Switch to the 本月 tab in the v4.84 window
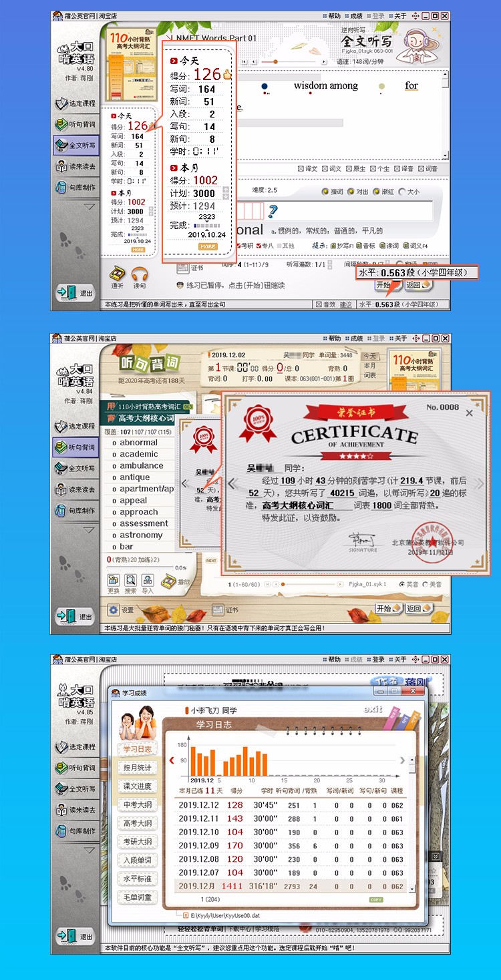Viewport: 501px width, 980px height. click(x=369, y=366)
